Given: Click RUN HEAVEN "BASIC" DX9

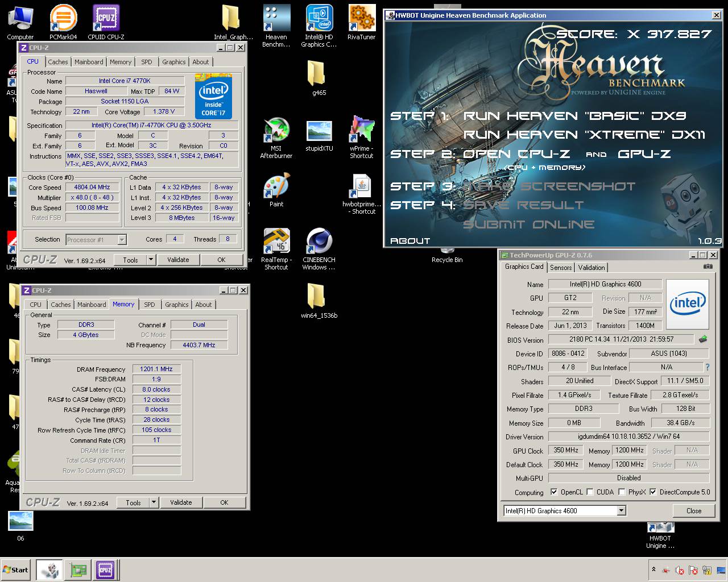Looking at the screenshot, I should [574, 116].
